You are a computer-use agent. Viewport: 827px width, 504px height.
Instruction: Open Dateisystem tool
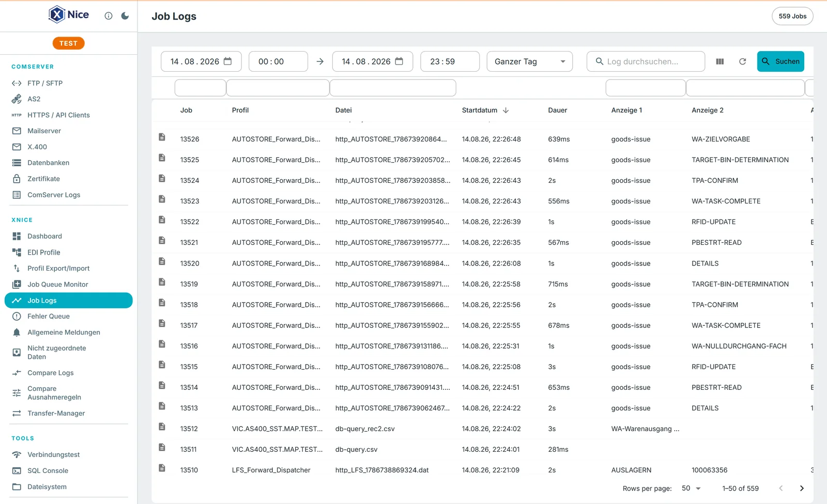click(68, 487)
